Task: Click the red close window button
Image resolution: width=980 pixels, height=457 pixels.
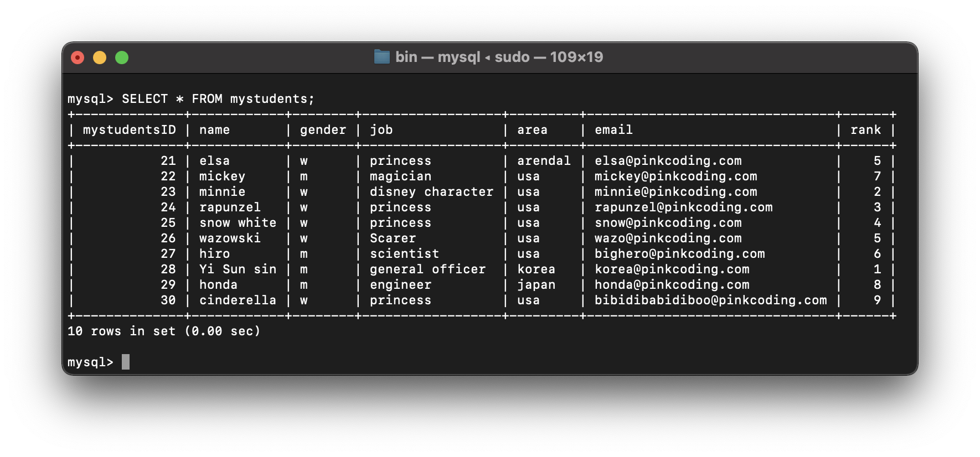Action: (x=78, y=58)
